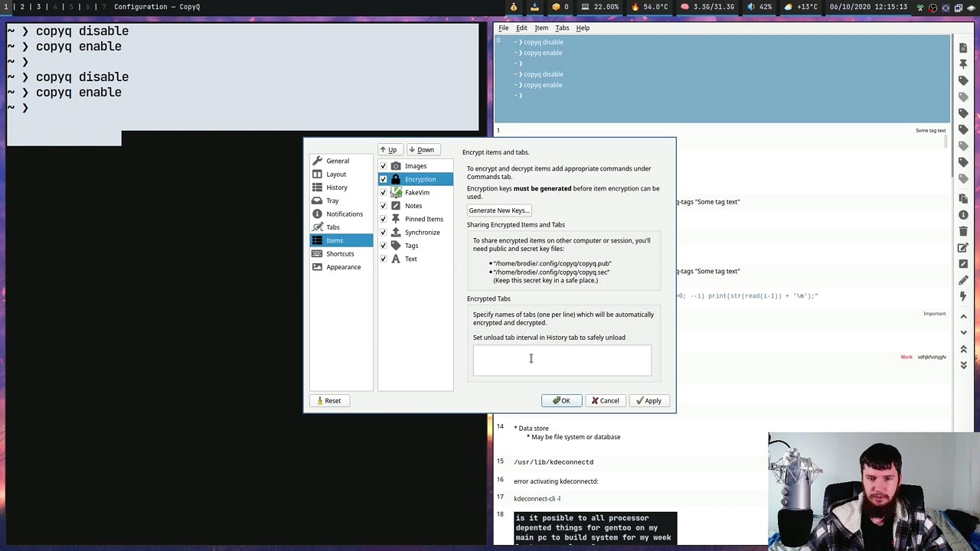
Task: Click inside the Encrypted Tabs text field
Action: 563,360
